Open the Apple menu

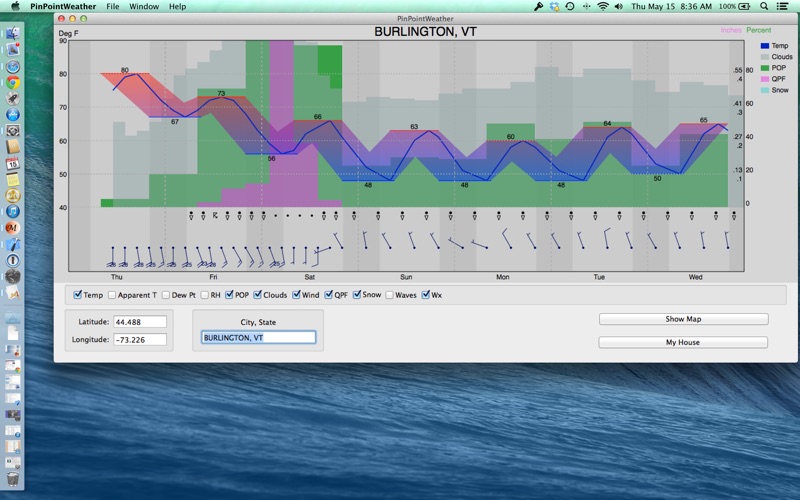[x=15, y=6]
